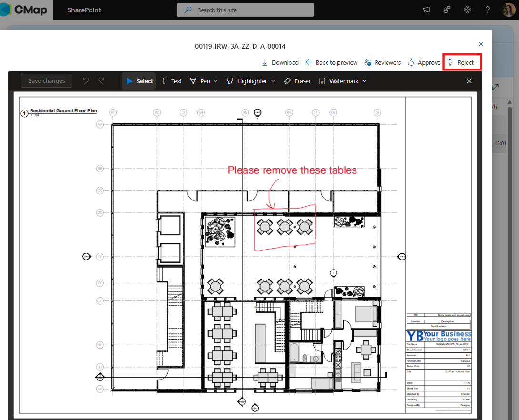
Task: Click the search magnifier icon
Action: coord(188,10)
